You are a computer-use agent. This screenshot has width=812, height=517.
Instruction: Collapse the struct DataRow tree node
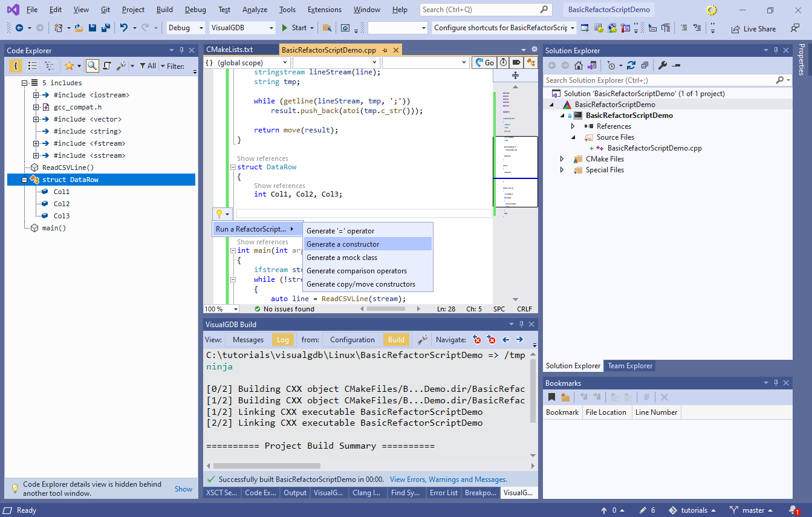[25, 180]
